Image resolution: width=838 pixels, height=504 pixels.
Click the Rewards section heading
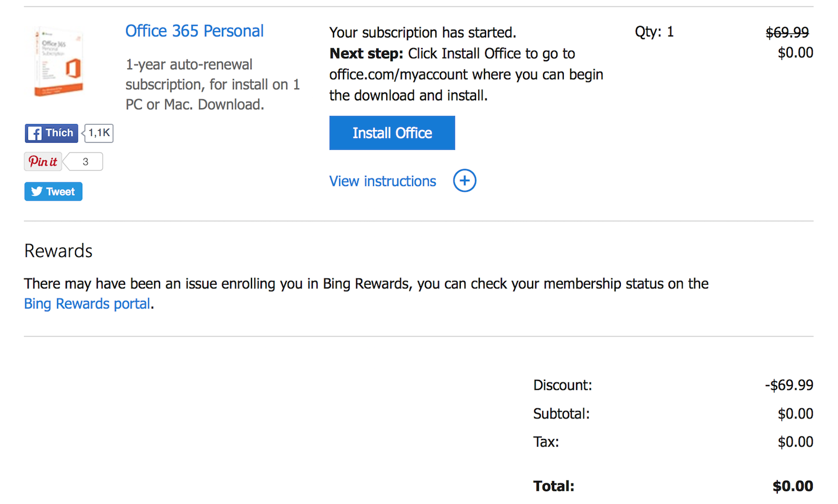click(59, 251)
